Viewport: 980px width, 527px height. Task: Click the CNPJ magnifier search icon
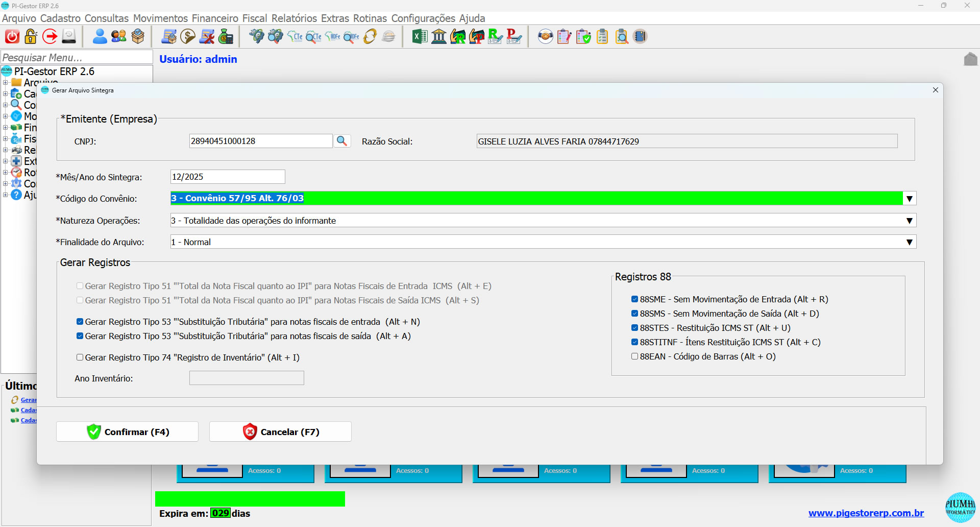coord(342,141)
